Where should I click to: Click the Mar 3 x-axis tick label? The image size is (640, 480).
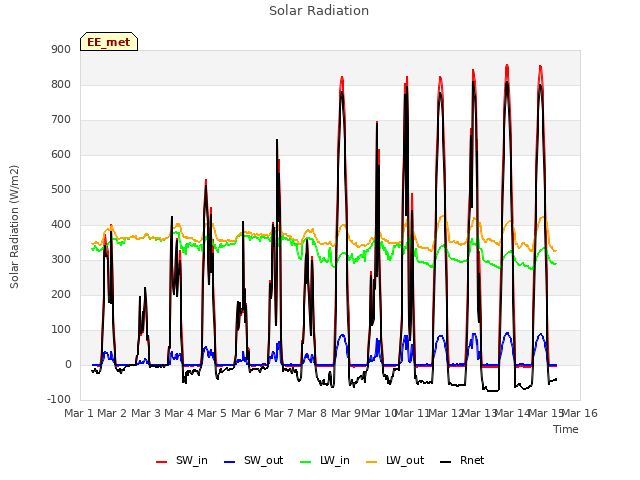point(146,413)
